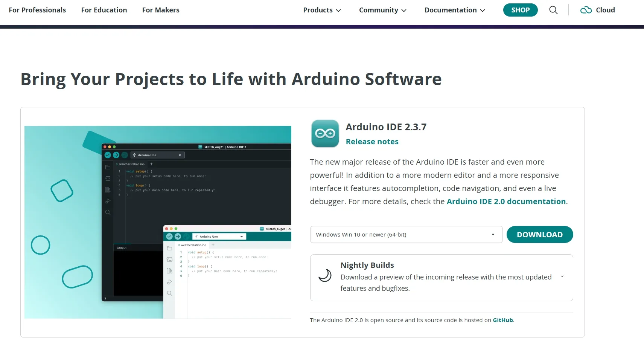Image resolution: width=644 pixels, height=342 pixels.
Task: Follow the GitHub source code link
Action: 502,320
